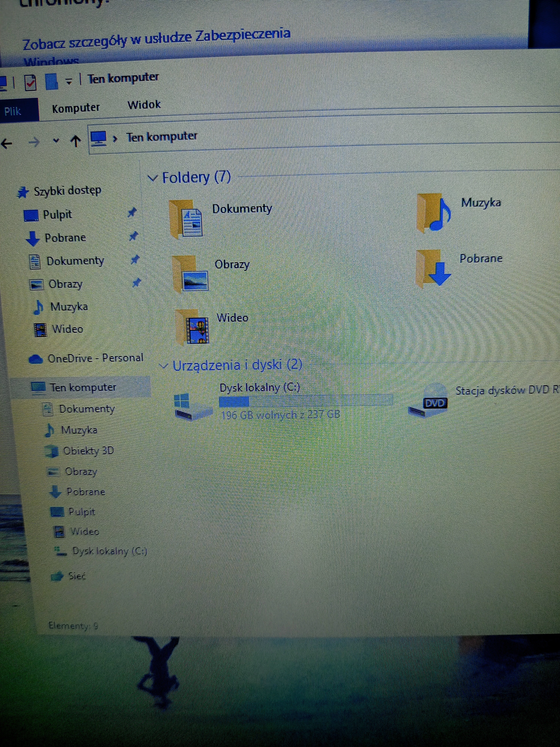Open Dysk lokalny (C:) drive
This screenshot has height=747, width=560.
click(260, 387)
